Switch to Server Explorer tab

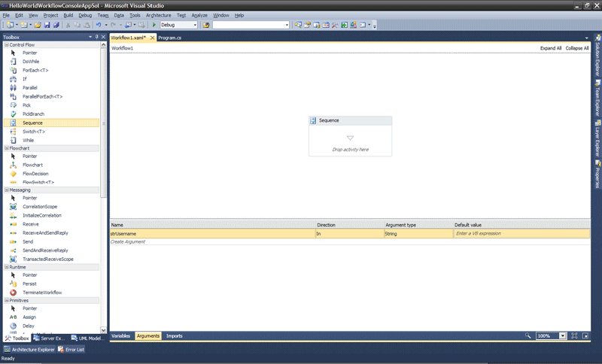[x=49, y=338]
